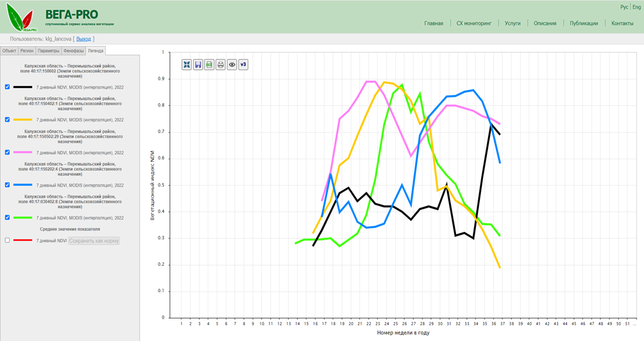Switch the site language to Eng

636,7
